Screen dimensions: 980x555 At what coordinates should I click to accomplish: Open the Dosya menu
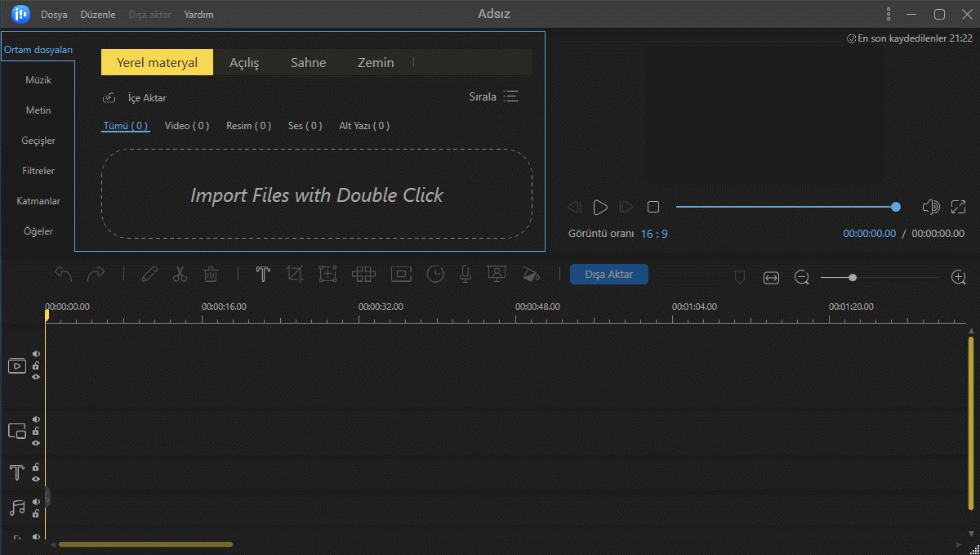[54, 15]
